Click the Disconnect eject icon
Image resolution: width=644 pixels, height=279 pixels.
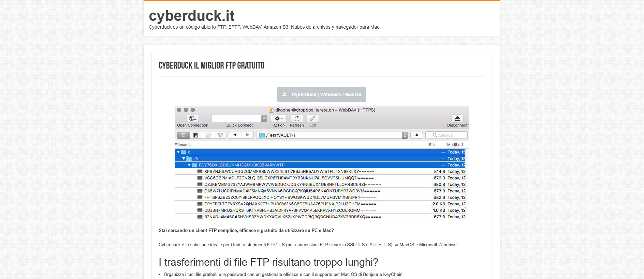tap(457, 118)
